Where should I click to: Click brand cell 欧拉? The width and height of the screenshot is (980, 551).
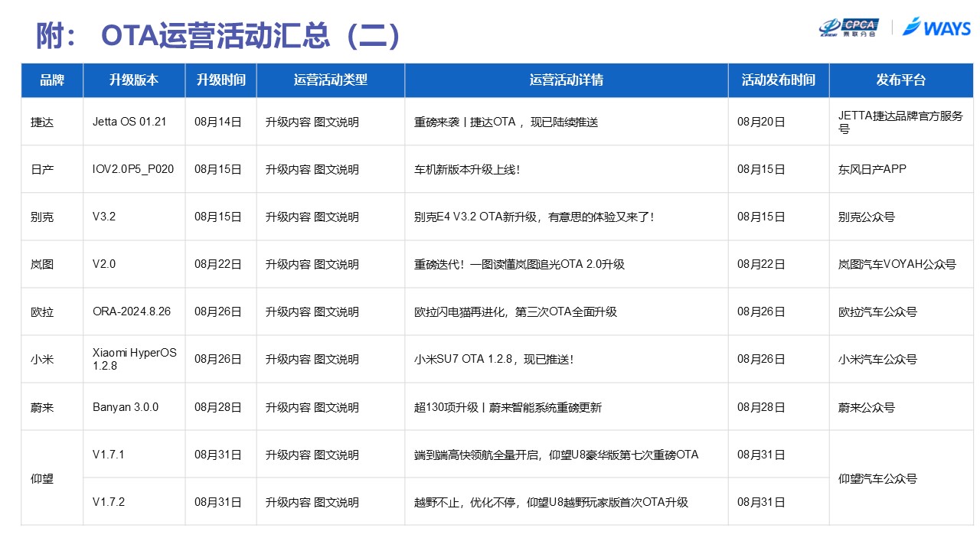coord(42,311)
